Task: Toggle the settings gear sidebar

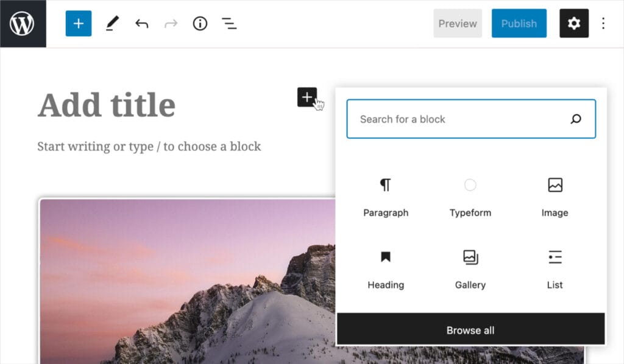Action: [574, 24]
